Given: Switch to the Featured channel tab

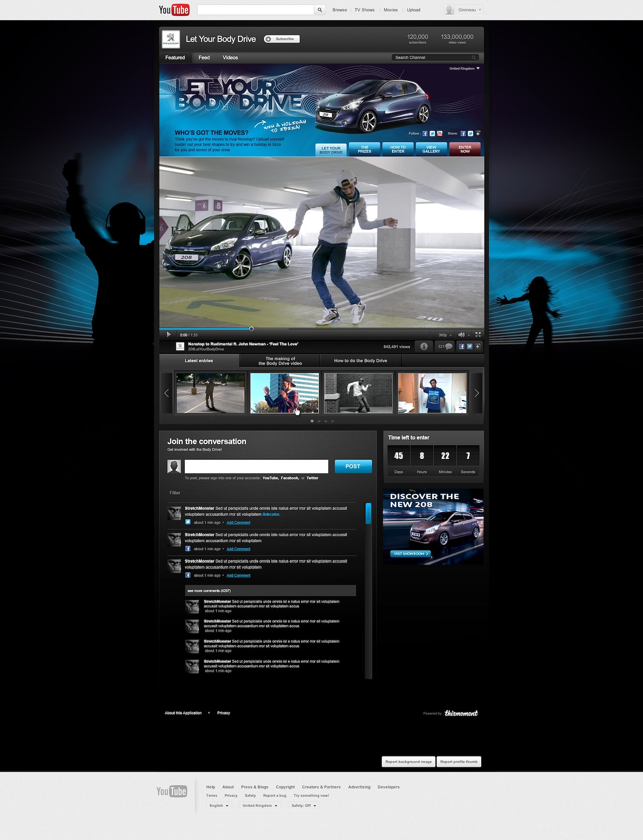Looking at the screenshot, I should pyautogui.click(x=175, y=58).
